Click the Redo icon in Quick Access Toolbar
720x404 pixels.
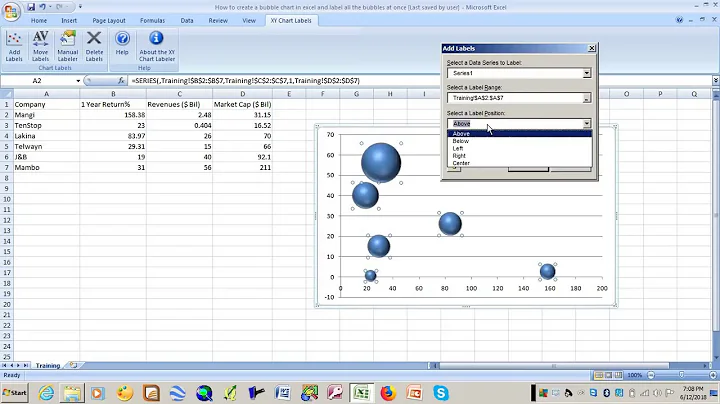point(59,7)
